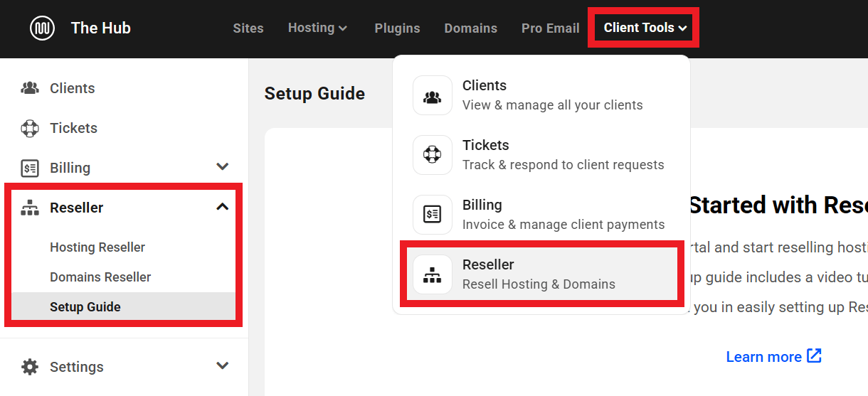The width and height of the screenshot is (868, 396).
Task: Go to Sites in the top navigation
Action: 248,28
